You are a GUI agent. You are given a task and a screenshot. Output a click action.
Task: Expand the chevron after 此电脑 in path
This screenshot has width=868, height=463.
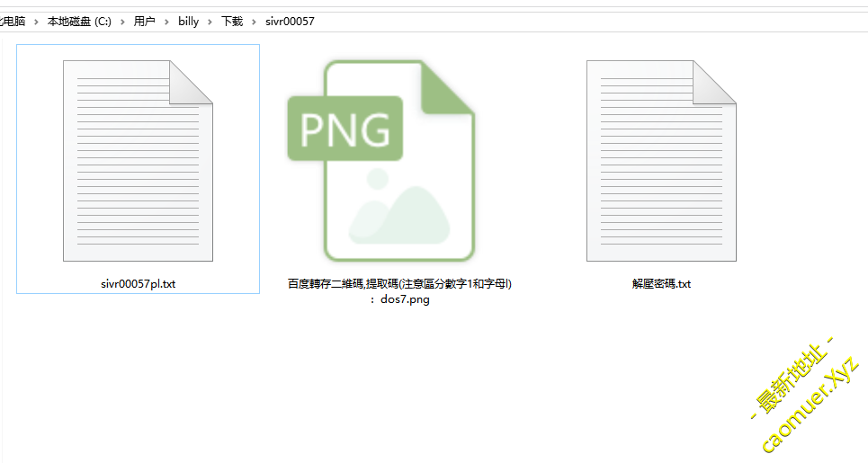[37, 22]
